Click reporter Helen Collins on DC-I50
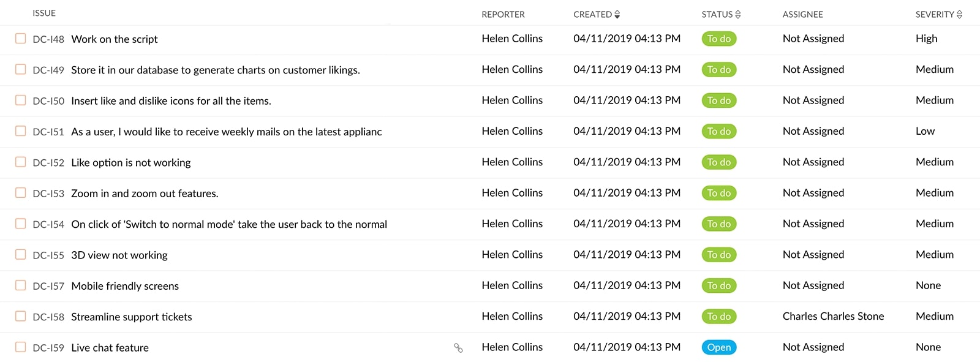The image size is (980, 362). pyautogui.click(x=512, y=100)
